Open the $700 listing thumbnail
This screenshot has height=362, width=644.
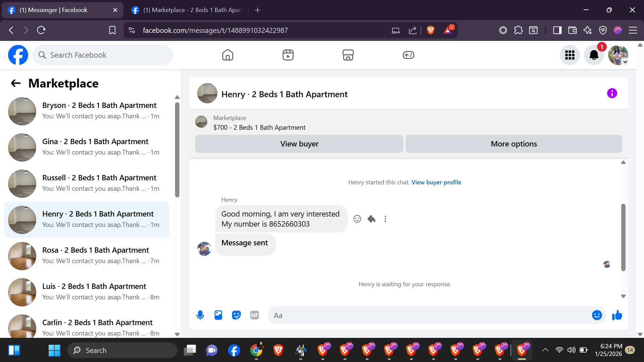[x=201, y=122]
